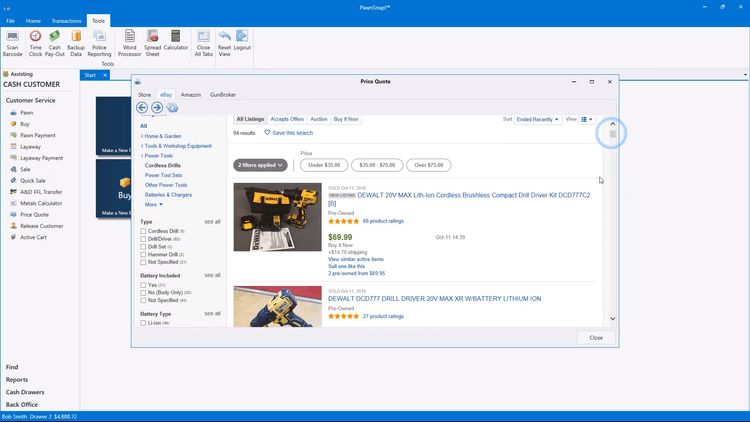Open the Cash Pay-Out tool
The height and width of the screenshot is (422, 750).
(55, 43)
